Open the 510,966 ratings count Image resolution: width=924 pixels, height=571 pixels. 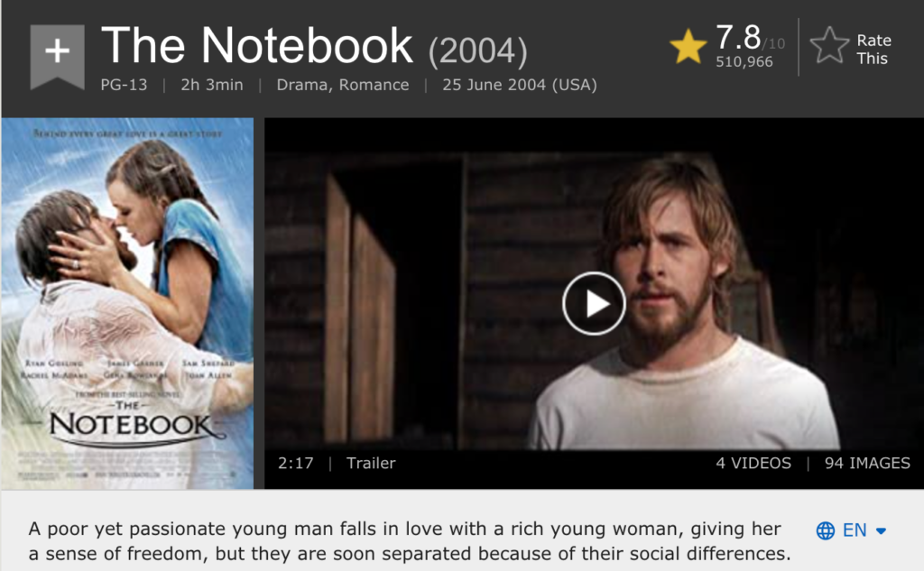click(x=744, y=61)
